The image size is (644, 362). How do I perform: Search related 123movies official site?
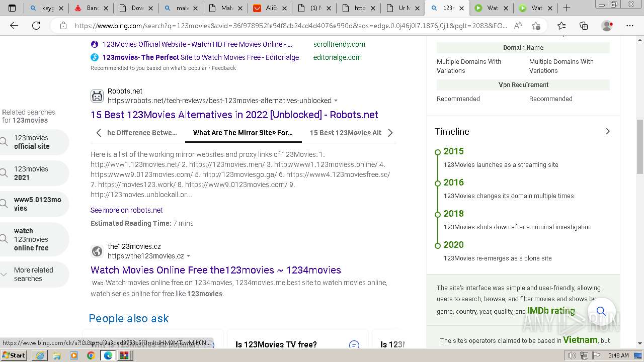click(34, 142)
